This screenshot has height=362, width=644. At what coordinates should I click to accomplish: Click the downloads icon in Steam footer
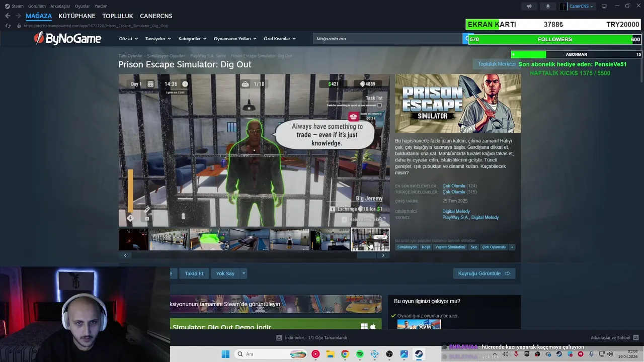tap(279, 337)
